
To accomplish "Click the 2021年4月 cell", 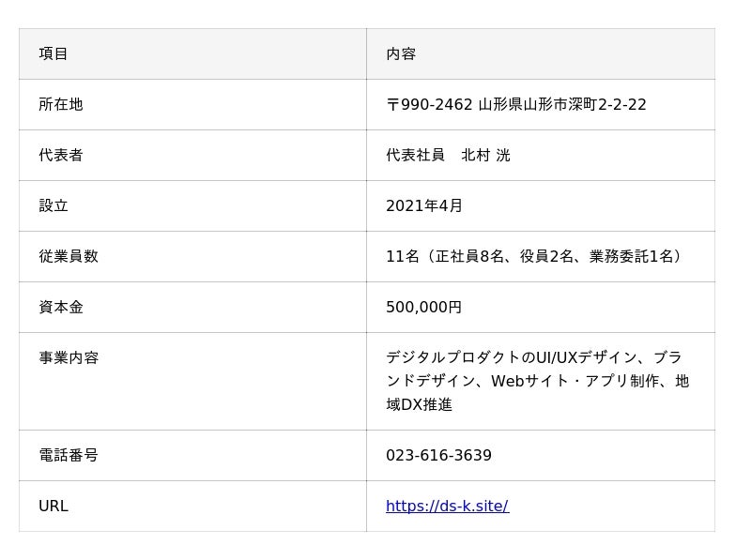I will coord(541,205).
